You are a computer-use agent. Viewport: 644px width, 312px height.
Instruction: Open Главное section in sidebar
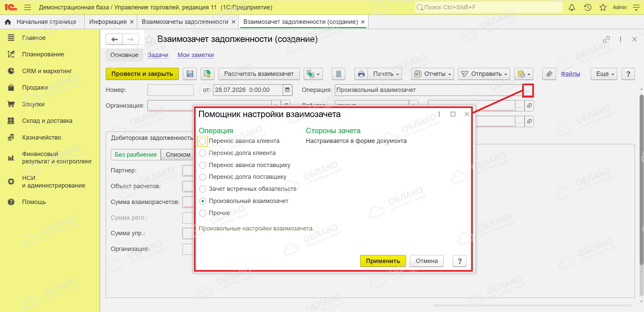[34, 38]
